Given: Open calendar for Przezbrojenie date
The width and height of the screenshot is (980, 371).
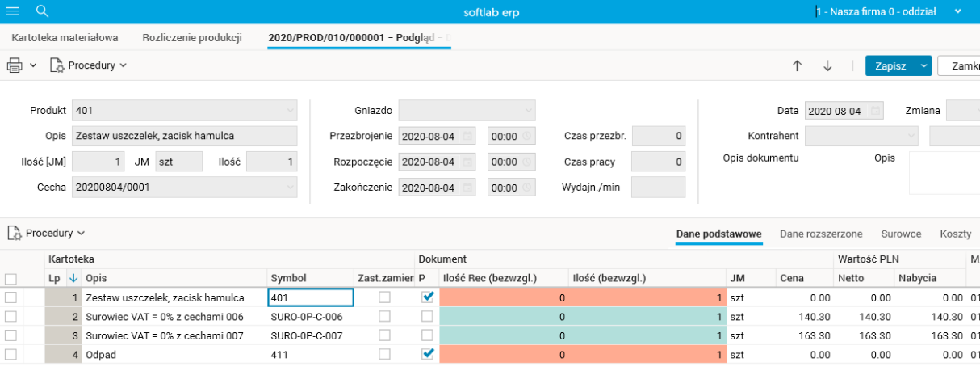Looking at the screenshot, I should coord(468,136).
